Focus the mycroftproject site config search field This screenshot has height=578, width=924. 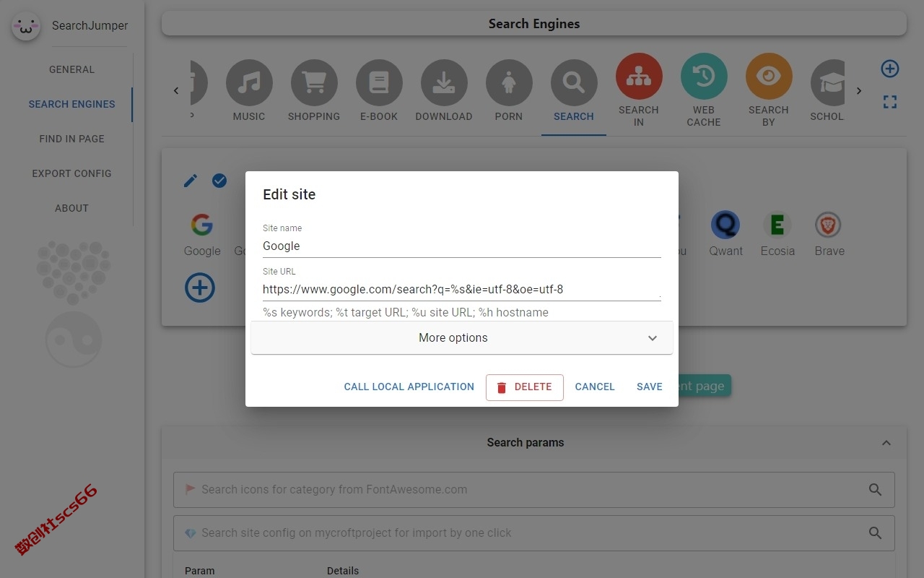[534, 533]
